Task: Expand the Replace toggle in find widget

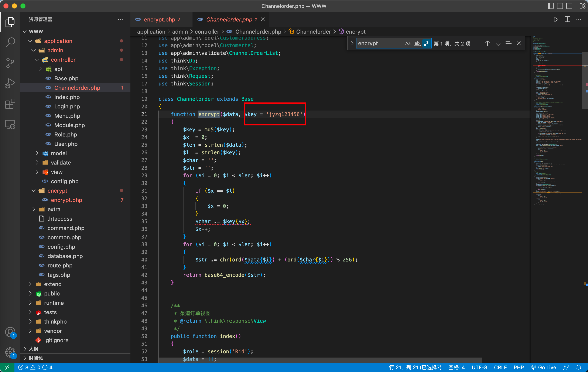Action: click(x=352, y=44)
